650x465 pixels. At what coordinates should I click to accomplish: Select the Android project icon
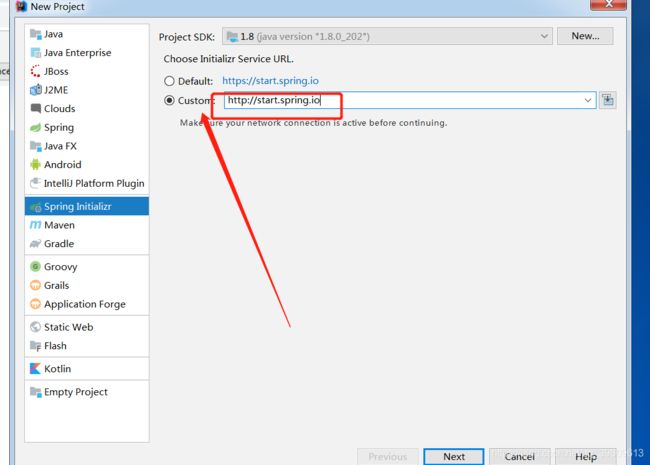coord(36,164)
